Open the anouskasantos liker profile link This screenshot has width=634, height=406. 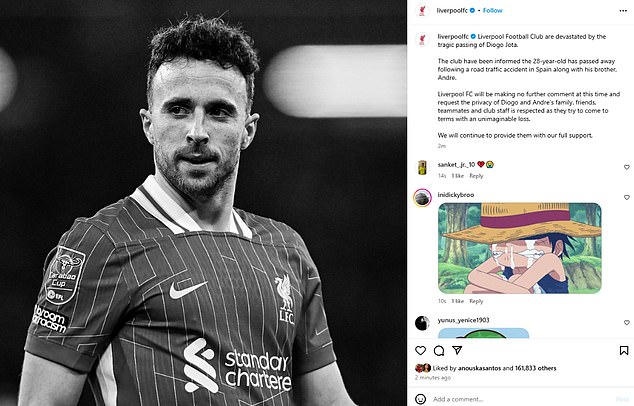pyautogui.click(x=479, y=368)
